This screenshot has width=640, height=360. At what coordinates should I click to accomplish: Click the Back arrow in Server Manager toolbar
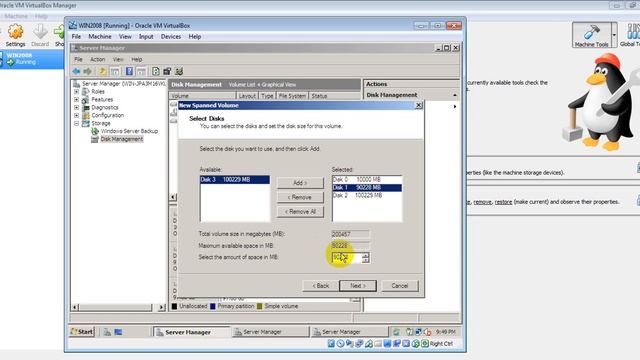point(76,71)
